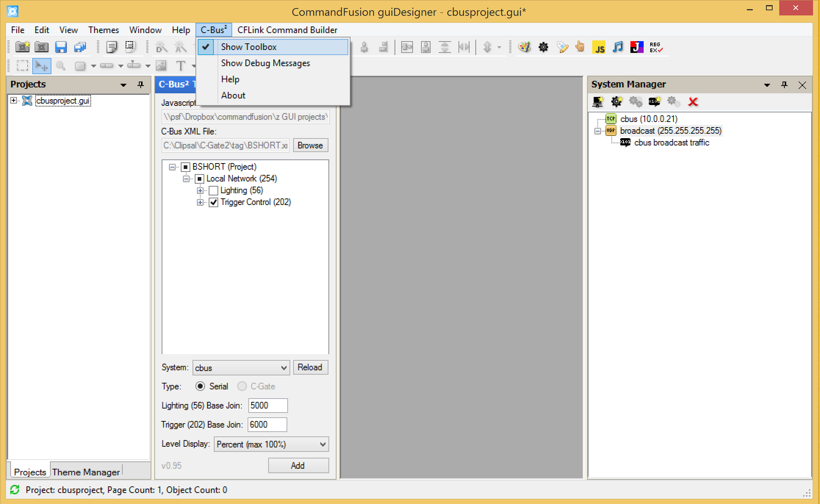Open the Level Display percent dropdown
Viewport: 820px width, 504px height.
(x=271, y=444)
